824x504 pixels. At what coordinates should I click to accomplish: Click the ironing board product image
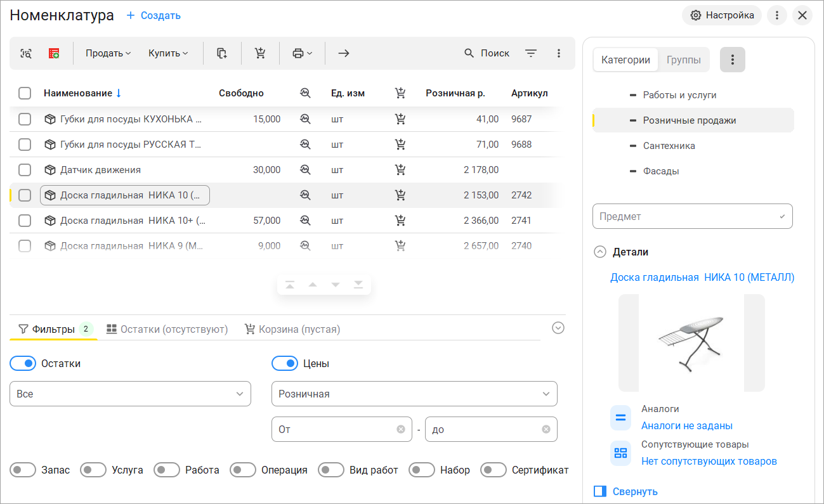pyautogui.click(x=691, y=343)
